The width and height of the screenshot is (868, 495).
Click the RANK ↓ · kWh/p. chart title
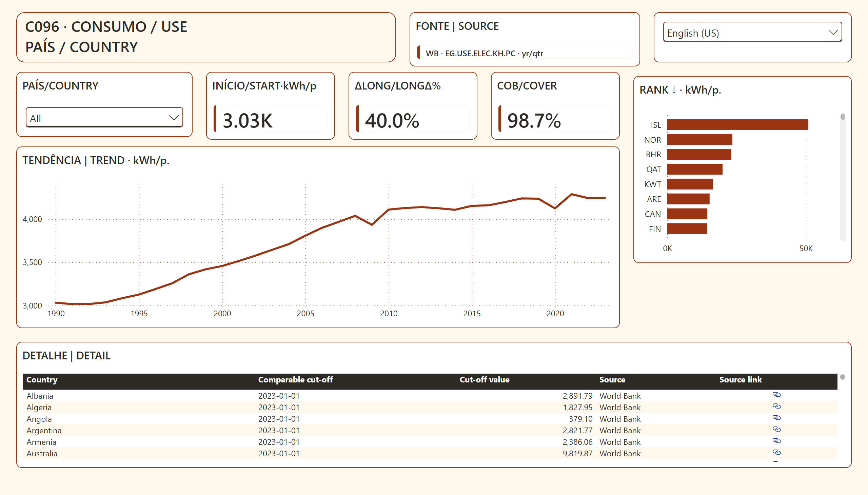tap(680, 90)
